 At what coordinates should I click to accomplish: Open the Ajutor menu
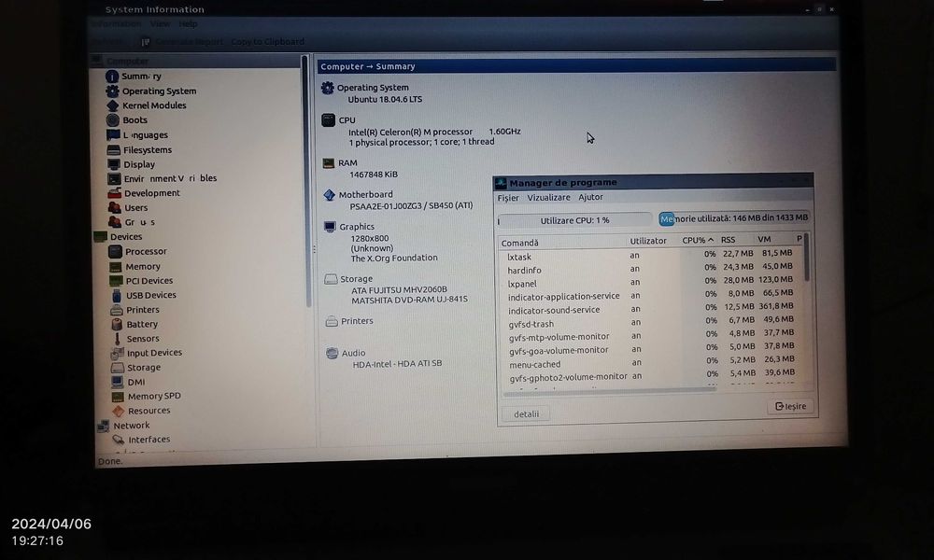[590, 197]
